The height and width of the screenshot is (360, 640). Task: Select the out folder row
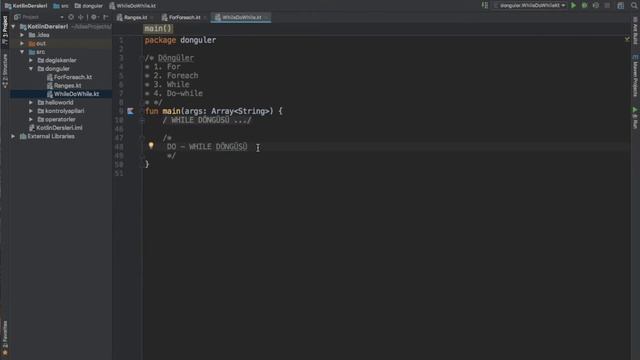pyautogui.click(x=61, y=43)
